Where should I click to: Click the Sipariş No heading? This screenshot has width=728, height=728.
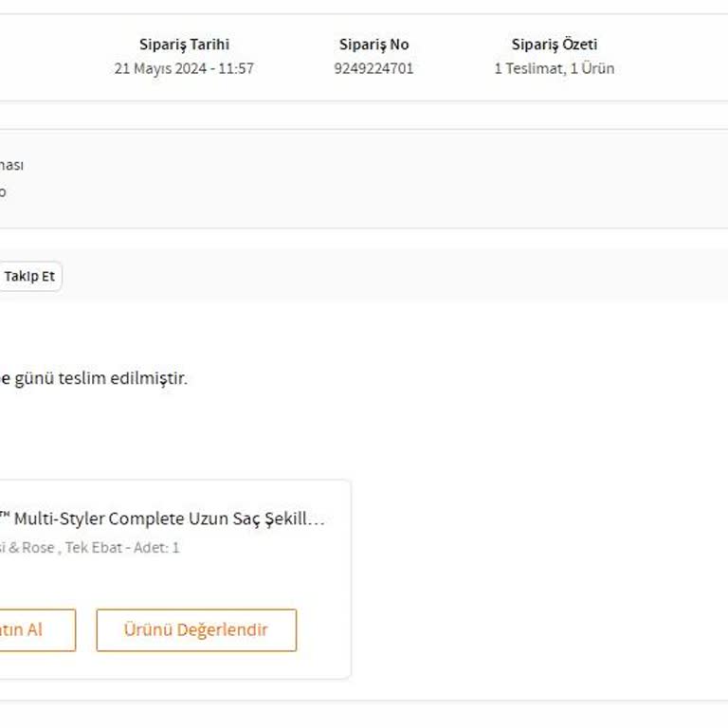373,45
